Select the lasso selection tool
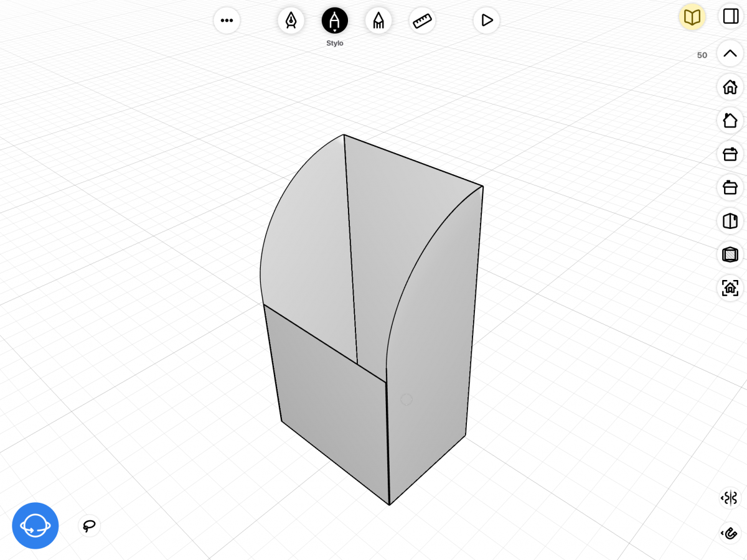Image resolution: width=747 pixels, height=560 pixels. coord(89,526)
